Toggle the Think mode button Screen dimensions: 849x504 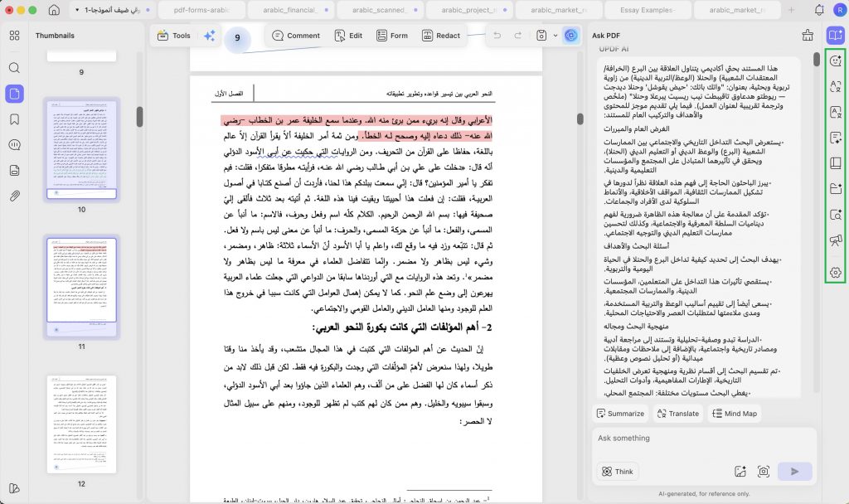point(617,472)
